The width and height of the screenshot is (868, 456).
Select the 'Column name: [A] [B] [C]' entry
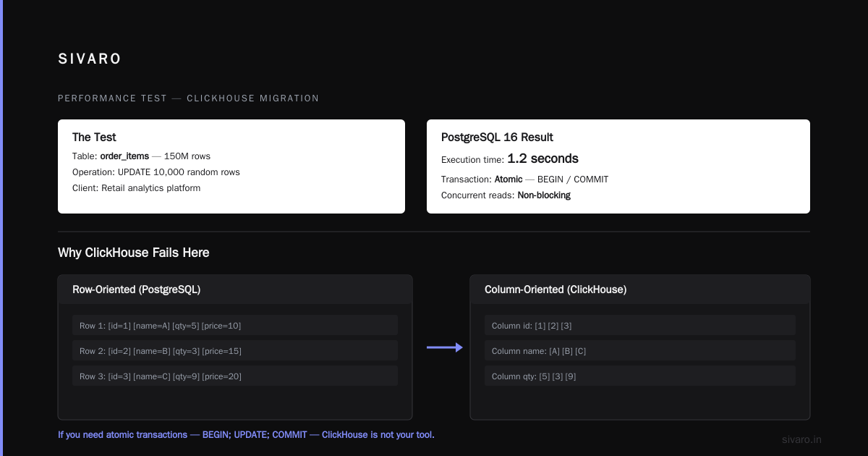pos(640,350)
